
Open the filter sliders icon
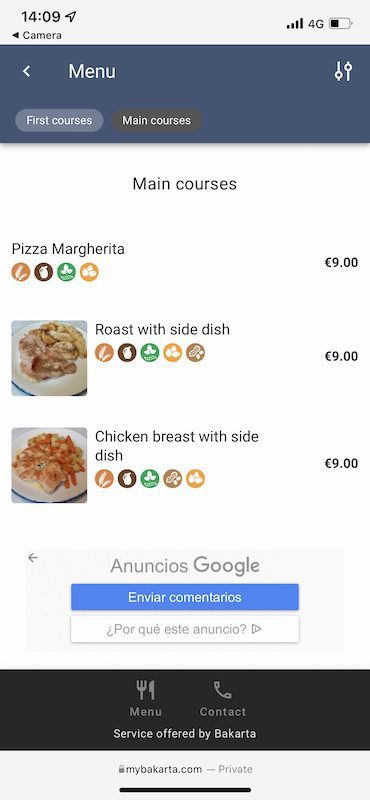pos(343,71)
